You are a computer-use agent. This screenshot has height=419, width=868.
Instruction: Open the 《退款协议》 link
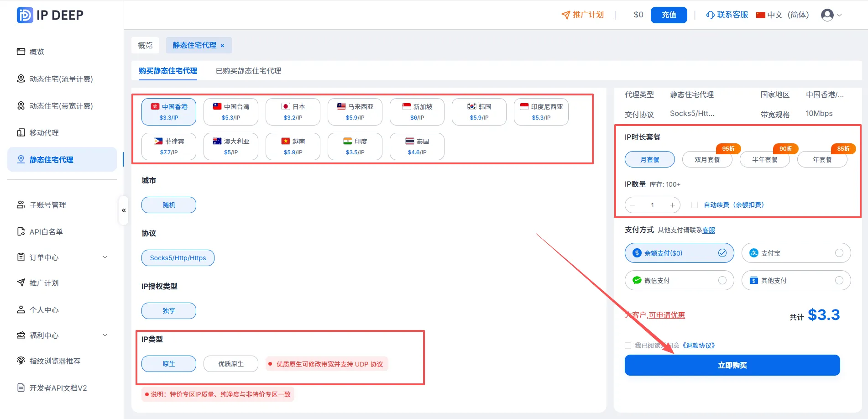coord(698,346)
